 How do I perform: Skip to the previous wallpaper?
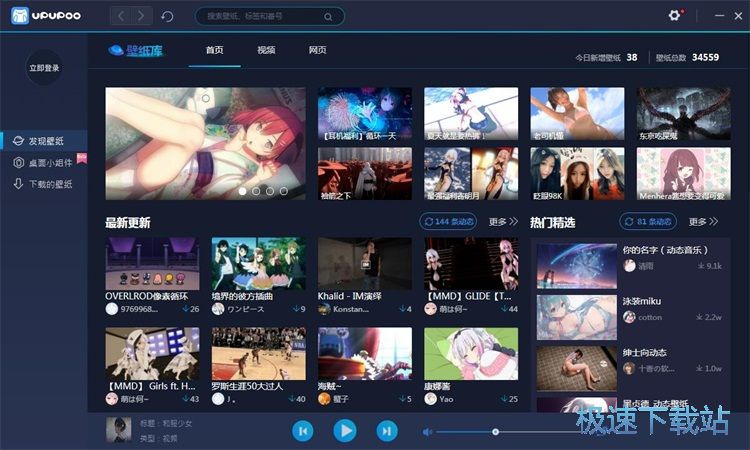(303, 431)
